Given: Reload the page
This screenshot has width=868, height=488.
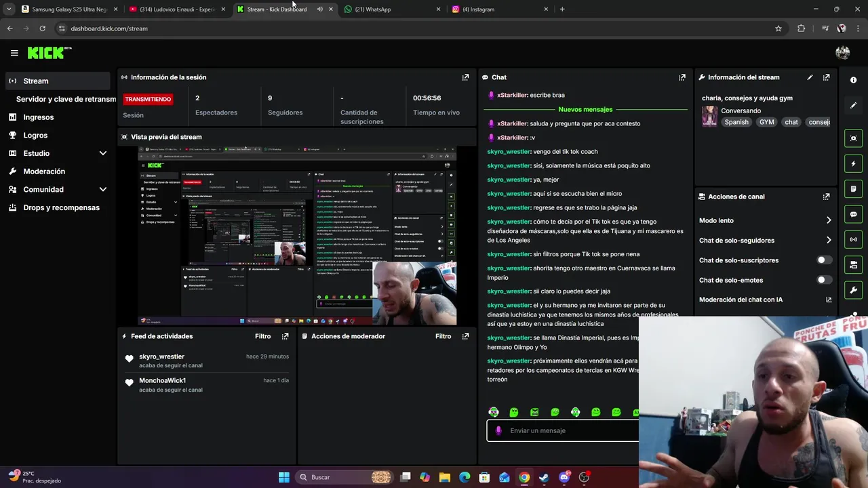Looking at the screenshot, I should coord(42,28).
